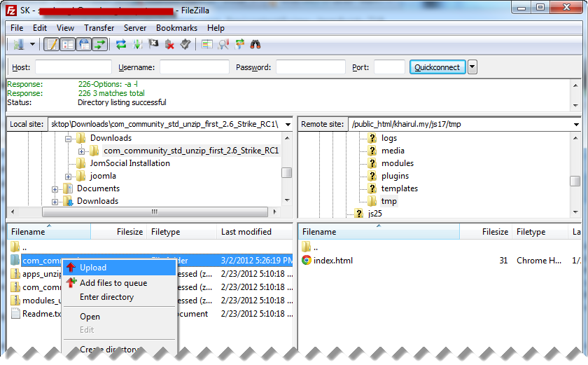
Task: Select the logs folder in remote tree
Action: click(389, 138)
